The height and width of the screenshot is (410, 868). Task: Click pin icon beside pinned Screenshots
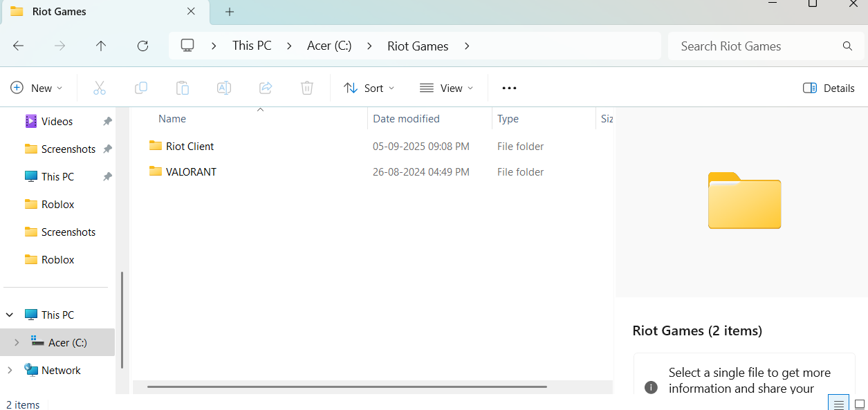point(107,149)
